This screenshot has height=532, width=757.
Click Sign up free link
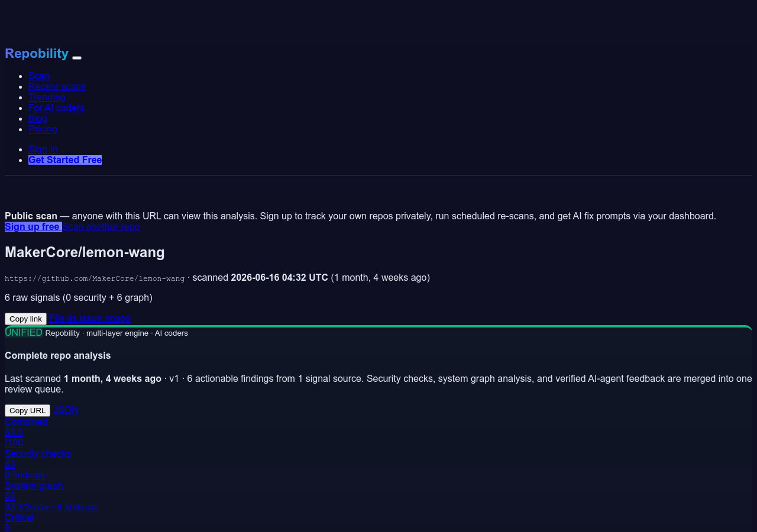(33, 226)
